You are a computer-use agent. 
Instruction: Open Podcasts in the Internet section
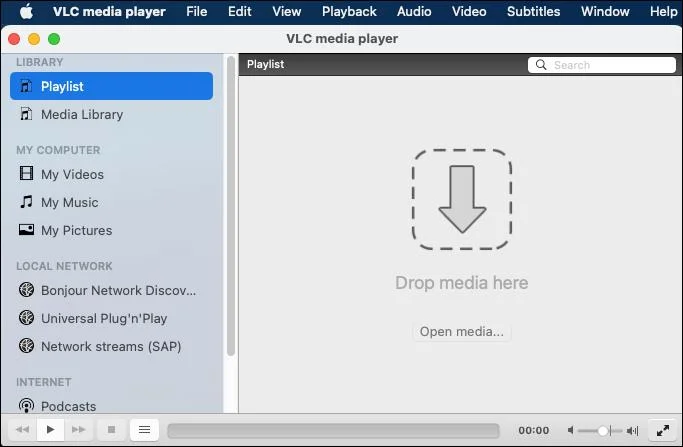112,406
